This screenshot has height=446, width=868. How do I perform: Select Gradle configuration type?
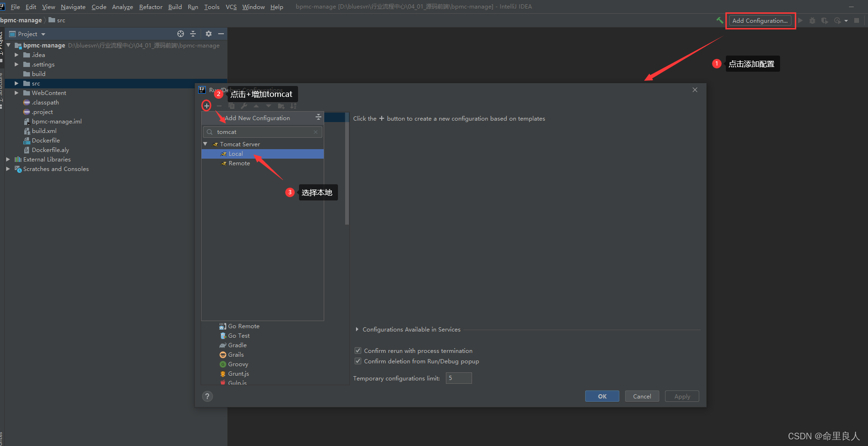coord(233,345)
